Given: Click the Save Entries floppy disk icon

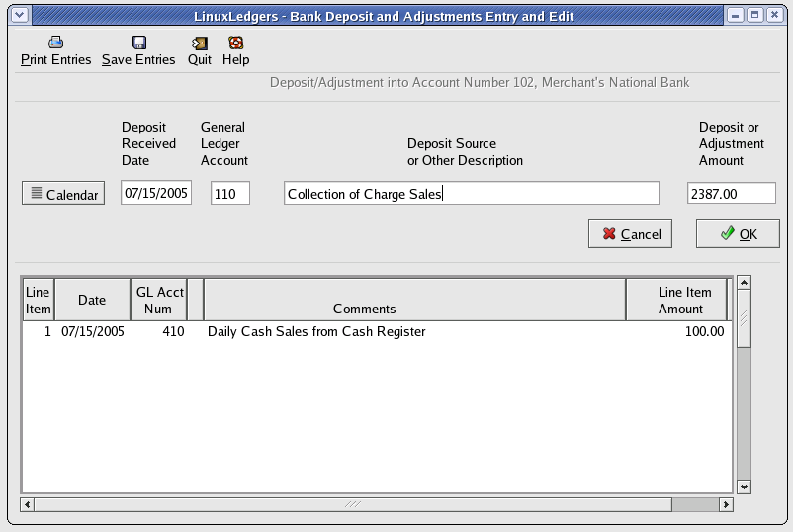Looking at the screenshot, I should point(138,43).
